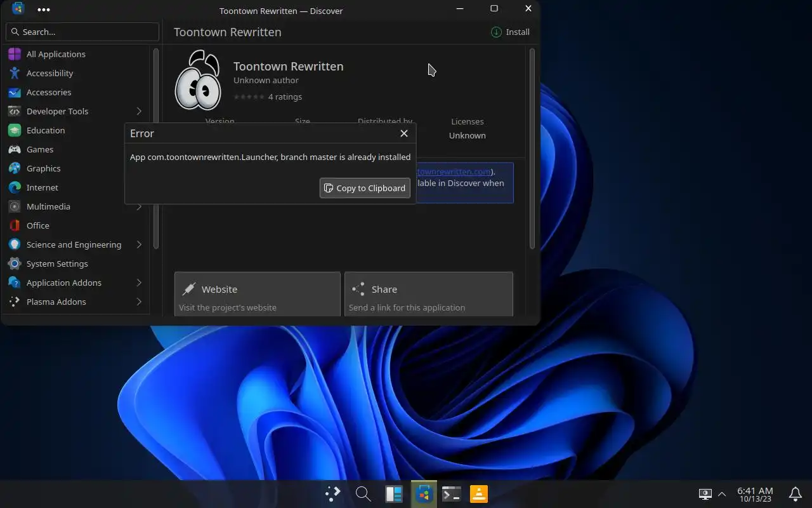
Task: Select the Multimedia category icon
Action: (15, 206)
